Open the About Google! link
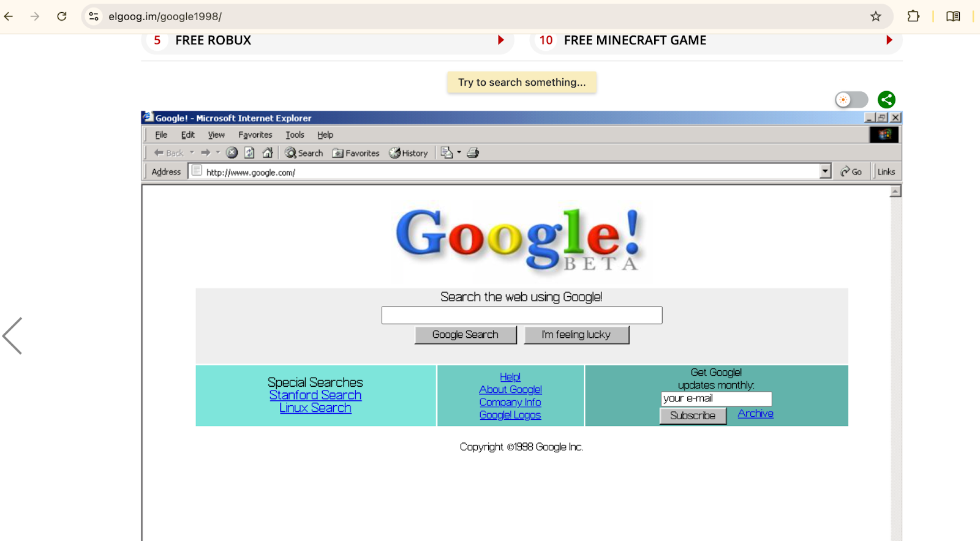The image size is (980, 541). [510, 390]
